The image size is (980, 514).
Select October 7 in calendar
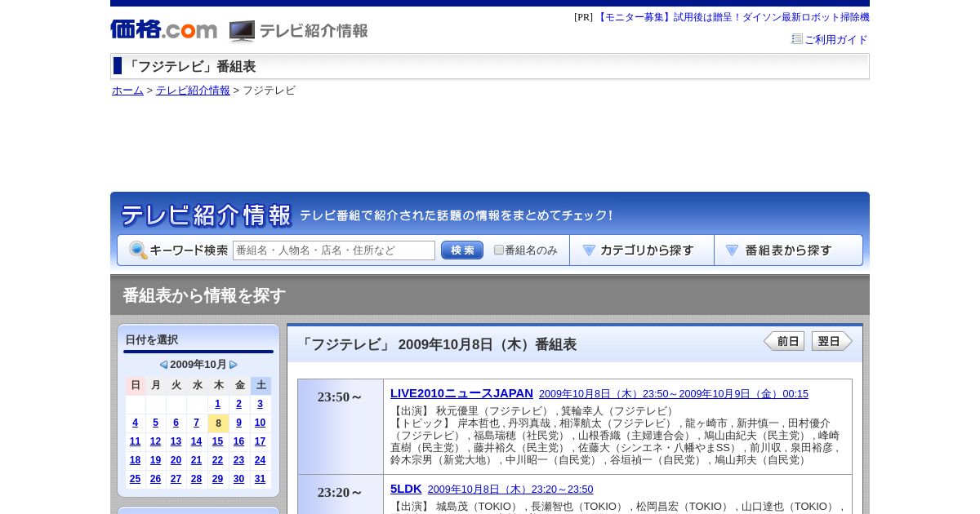(196, 423)
